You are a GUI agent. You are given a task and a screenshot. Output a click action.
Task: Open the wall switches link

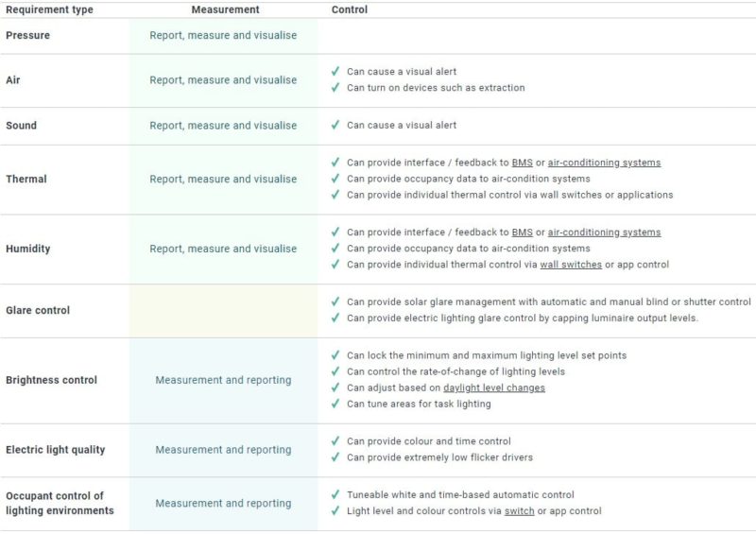tap(571, 265)
